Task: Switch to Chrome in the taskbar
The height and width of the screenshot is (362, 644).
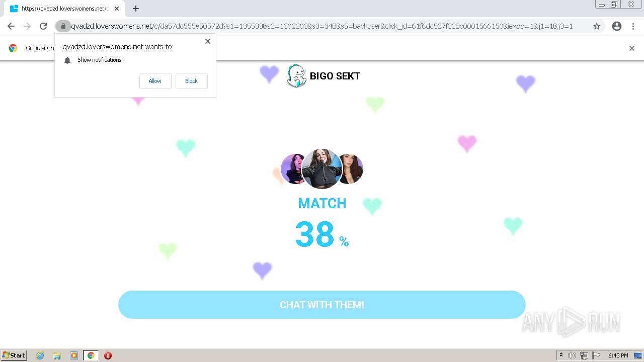Action: coord(91,355)
